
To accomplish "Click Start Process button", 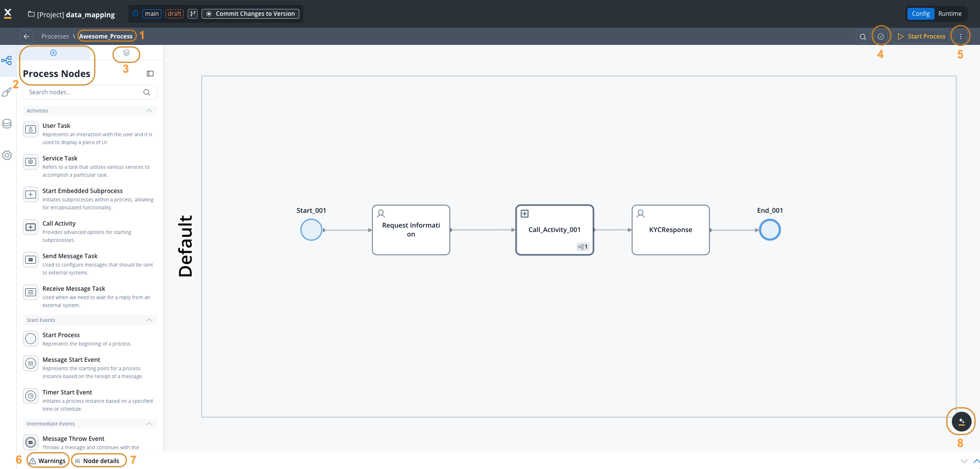I will click(x=921, y=37).
